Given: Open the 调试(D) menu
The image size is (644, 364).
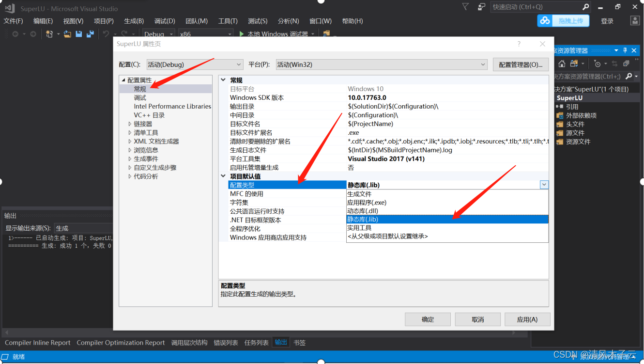Looking at the screenshot, I should coord(165,21).
